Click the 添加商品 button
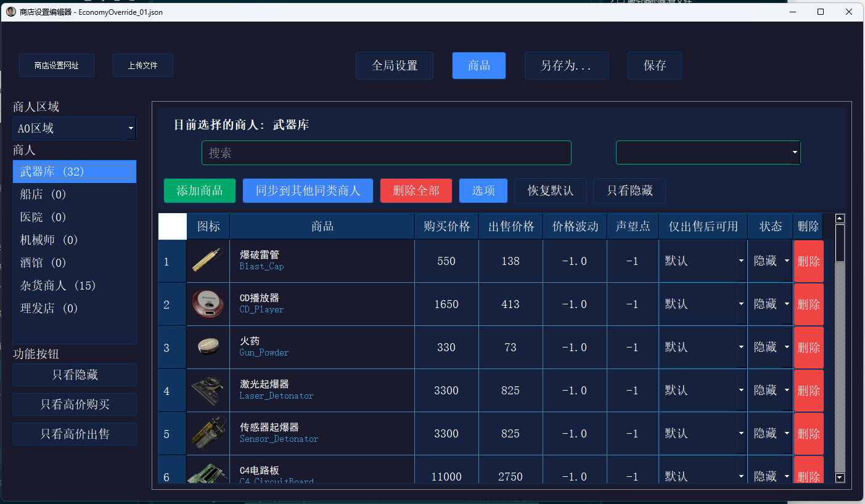This screenshot has width=865, height=504. [x=199, y=190]
